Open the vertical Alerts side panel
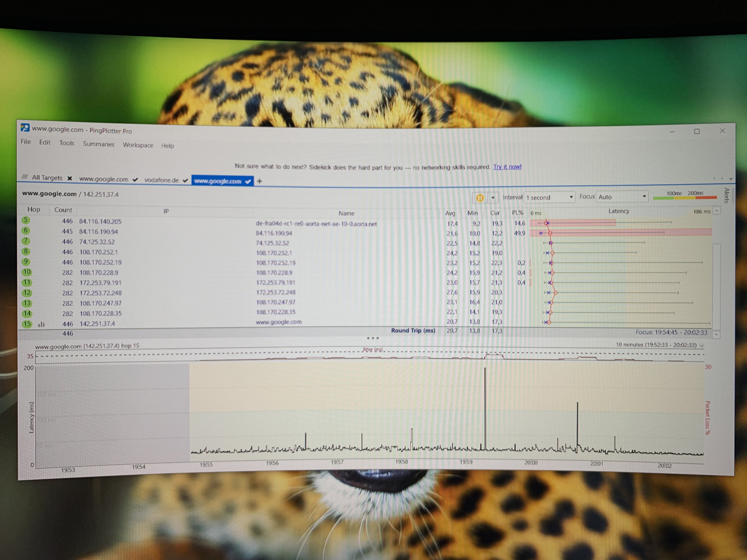This screenshot has height=560, width=747. (726, 195)
